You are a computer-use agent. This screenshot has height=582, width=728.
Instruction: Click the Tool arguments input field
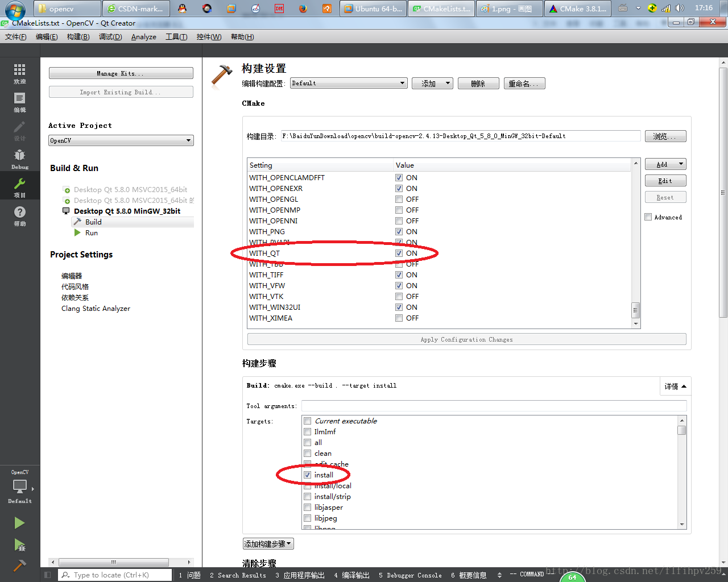click(494, 406)
